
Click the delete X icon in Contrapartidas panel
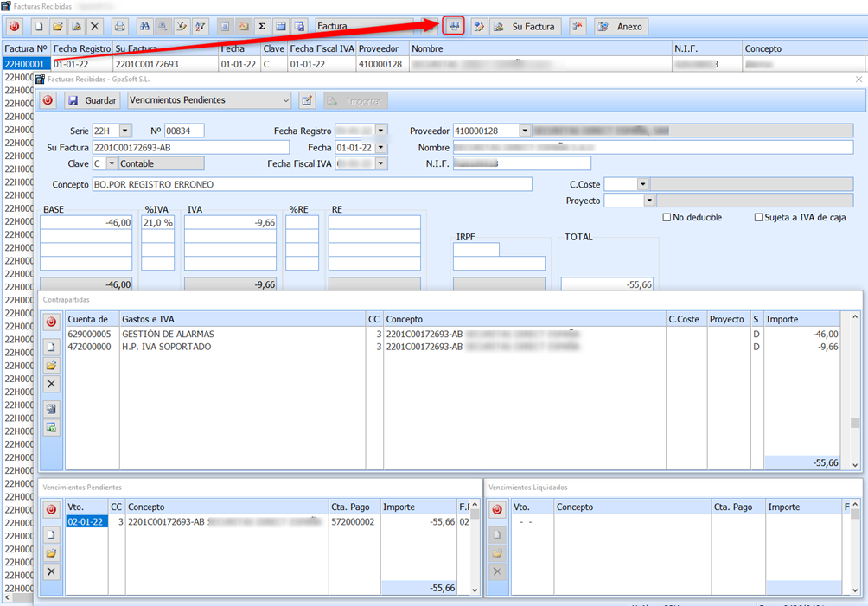click(51, 384)
